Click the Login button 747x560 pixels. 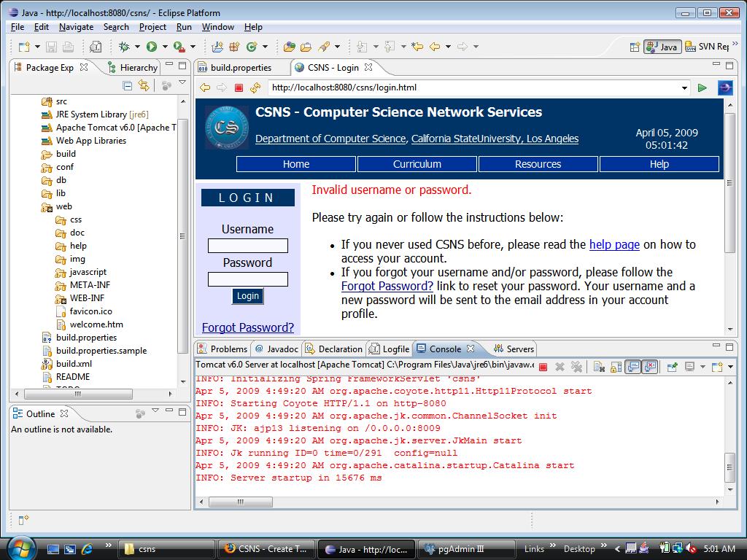click(248, 296)
